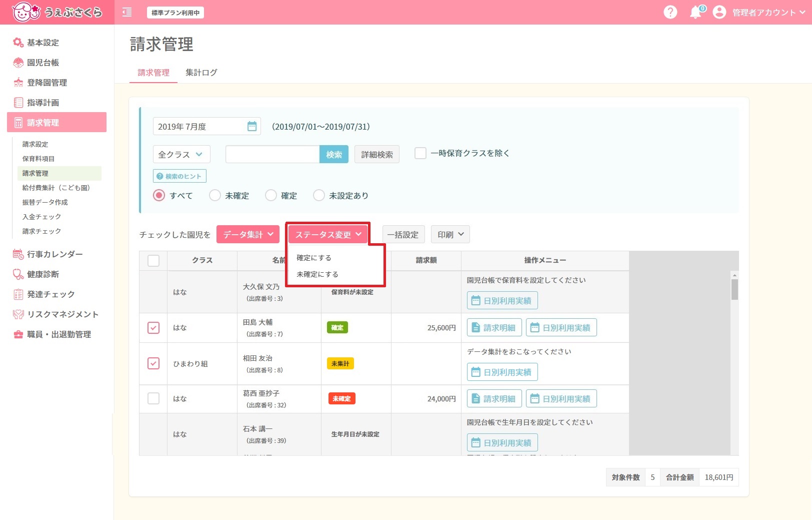
Task: Uncheck the row for 田島 大輔
Action: [153, 328]
